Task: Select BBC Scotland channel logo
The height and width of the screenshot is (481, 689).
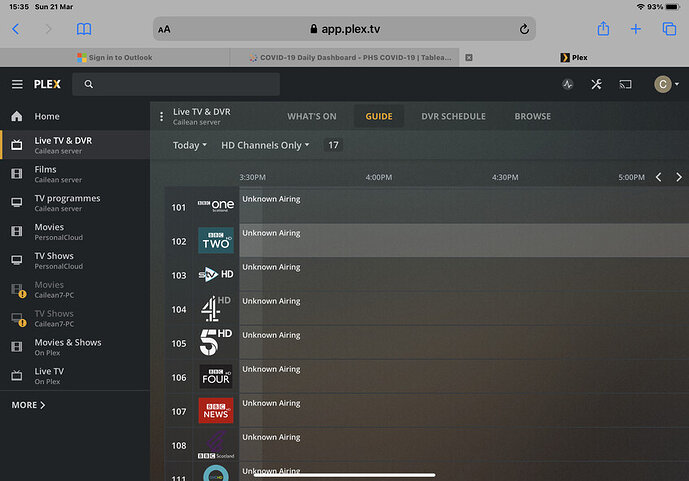Action: click(216, 445)
